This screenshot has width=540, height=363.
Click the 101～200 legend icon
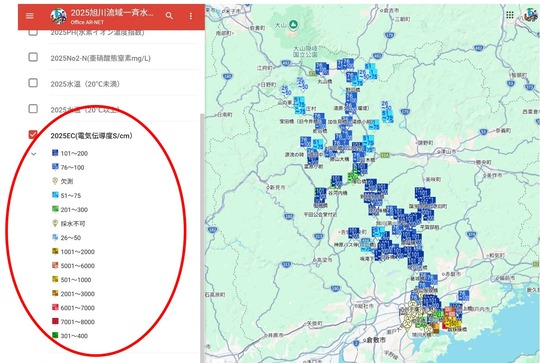point(55,153)
